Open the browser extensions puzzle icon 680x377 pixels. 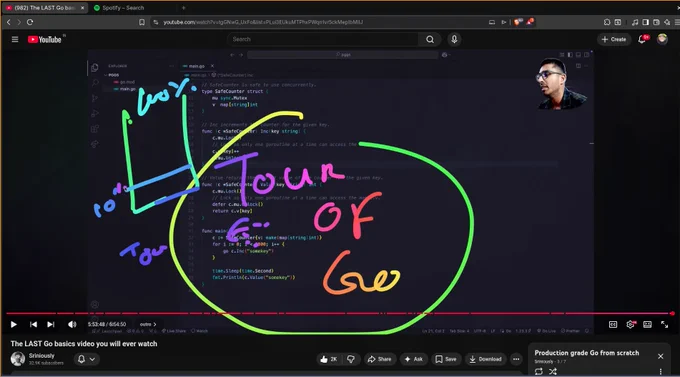tap(607, 22)
